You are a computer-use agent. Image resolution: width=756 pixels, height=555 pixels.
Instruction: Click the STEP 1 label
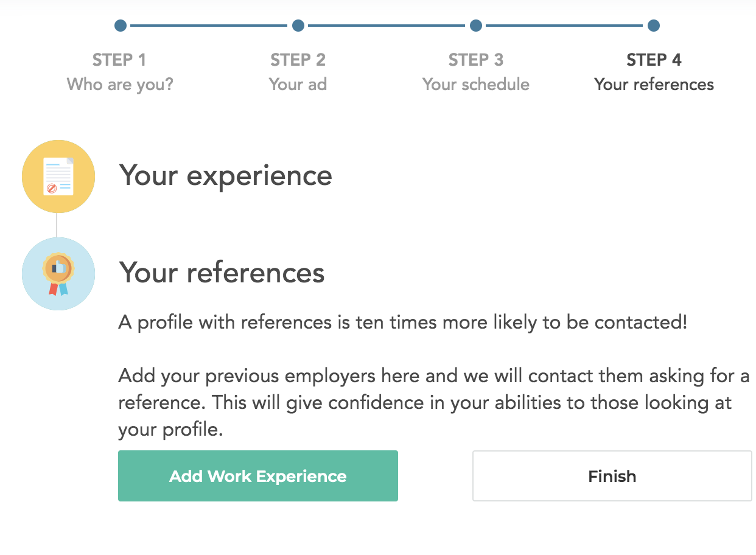(x=119, y=60)
